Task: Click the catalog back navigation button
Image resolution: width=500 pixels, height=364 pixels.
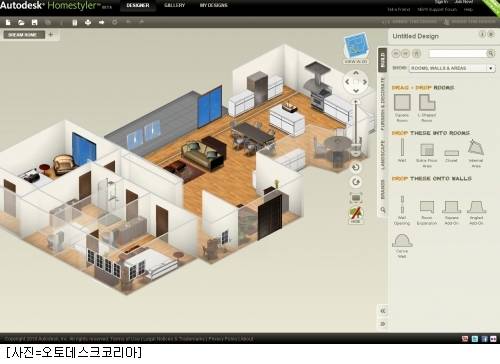Action: click(396, 53)
